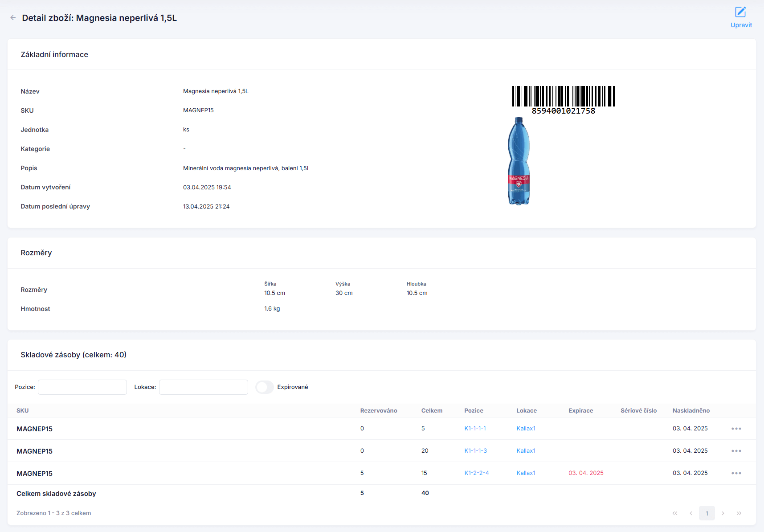The image size is (764, 532).
Task: Select page 1 in pagination
Action: pos(707,513)
